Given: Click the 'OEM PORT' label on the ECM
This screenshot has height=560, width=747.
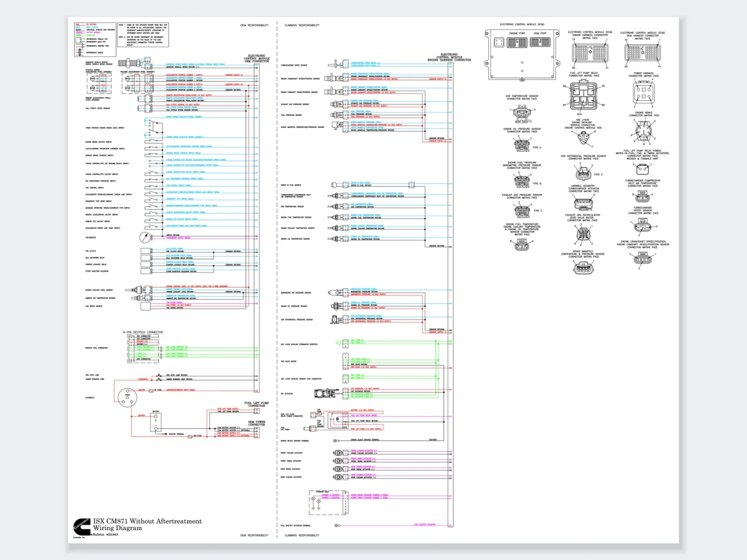Looking at the screenshot, I should point(540,34).
